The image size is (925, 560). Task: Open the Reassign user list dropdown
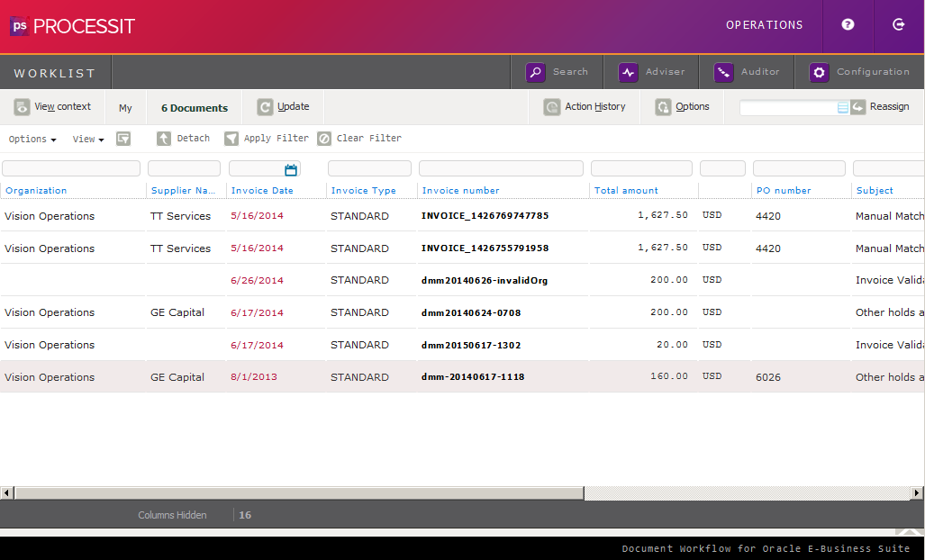click(x=843, y=107)
